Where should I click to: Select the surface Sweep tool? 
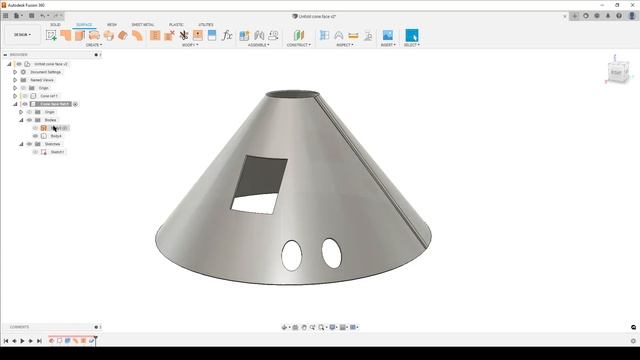94,35
